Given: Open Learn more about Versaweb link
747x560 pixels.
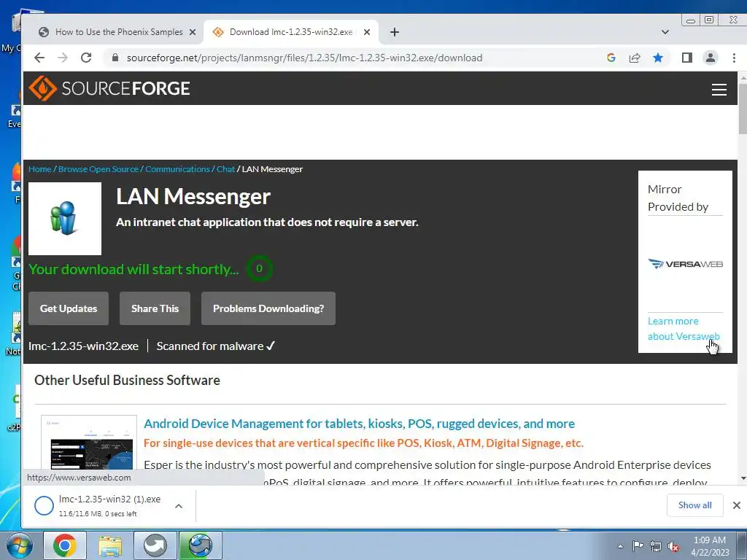Looking at the screenshot, I should pos(684,329).
